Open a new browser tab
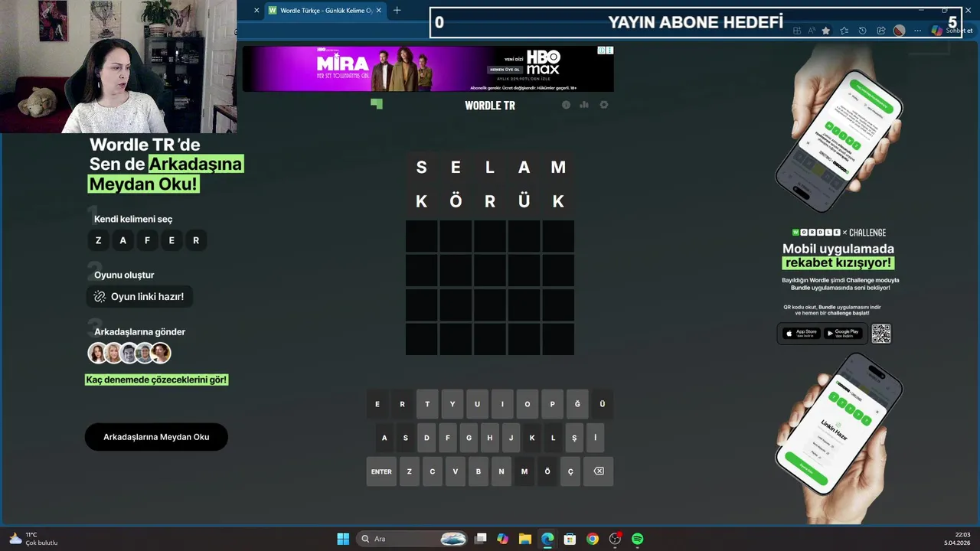This screenshot has width=980, height=551. [397, 11]
